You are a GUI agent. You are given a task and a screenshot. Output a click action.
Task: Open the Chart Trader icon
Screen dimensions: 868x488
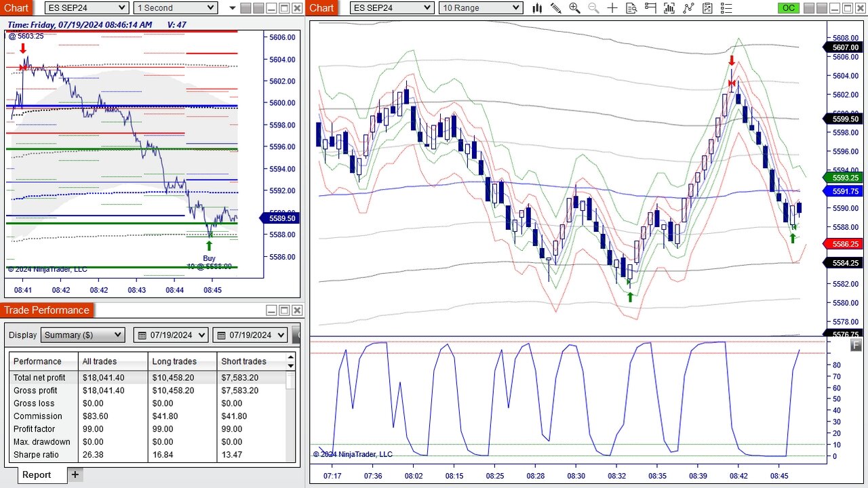tap(650, 8)
